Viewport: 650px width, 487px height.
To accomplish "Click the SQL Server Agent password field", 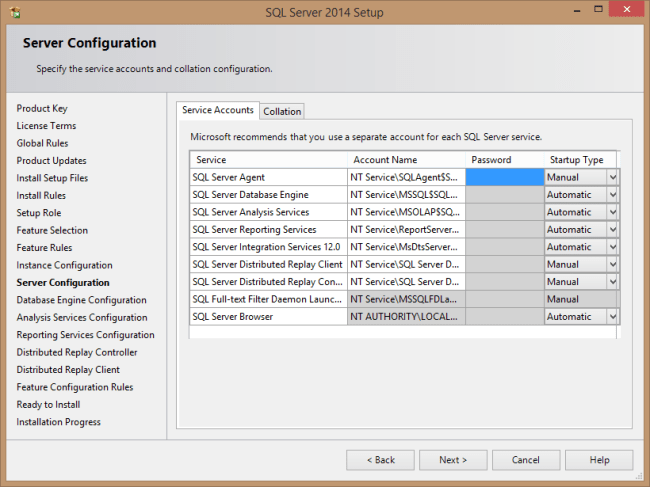I will [x=505, y=177].
